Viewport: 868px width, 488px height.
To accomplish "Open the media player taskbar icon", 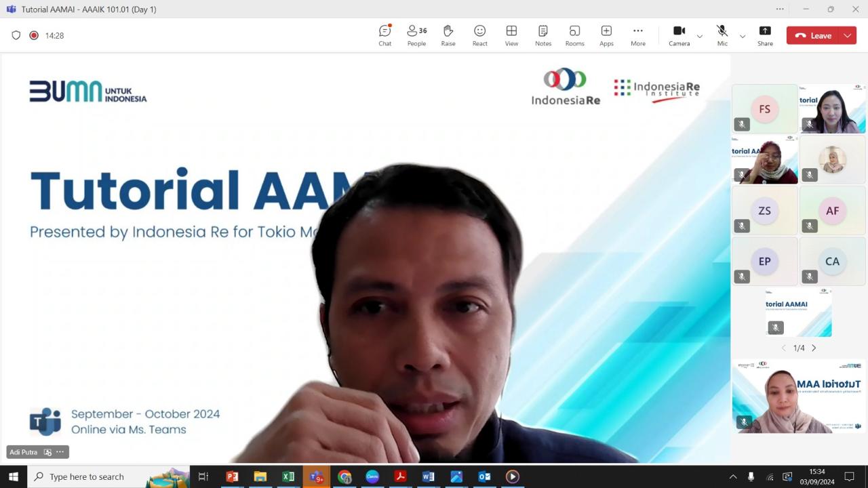I will tap(512, 476).
